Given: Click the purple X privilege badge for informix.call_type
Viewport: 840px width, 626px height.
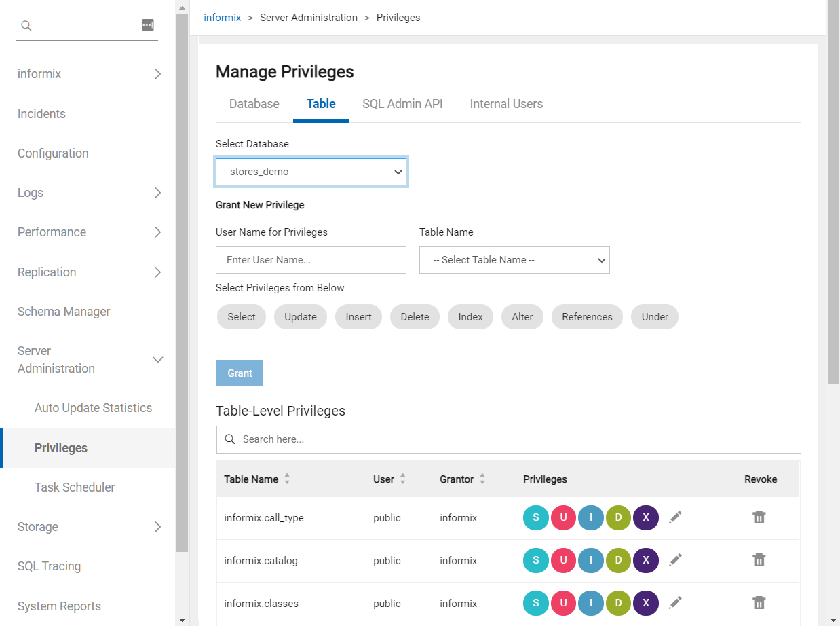Looking at the screenshot, I should (645, 518).
